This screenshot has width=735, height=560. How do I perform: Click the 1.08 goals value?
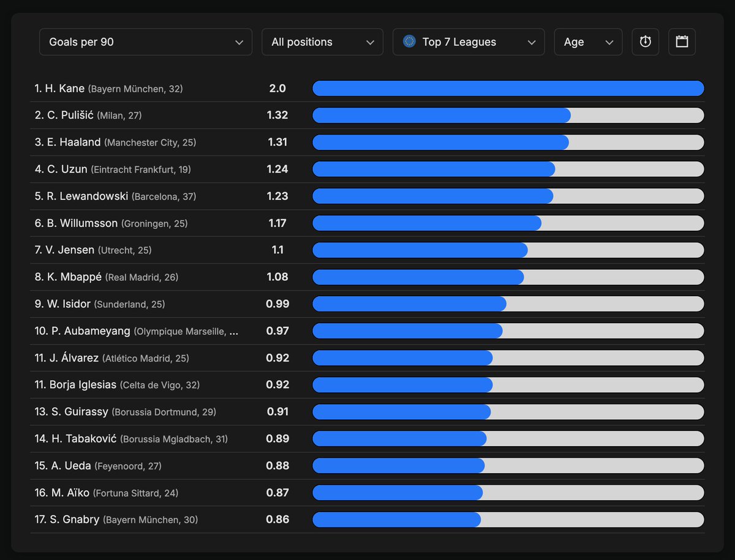(277, 277)
